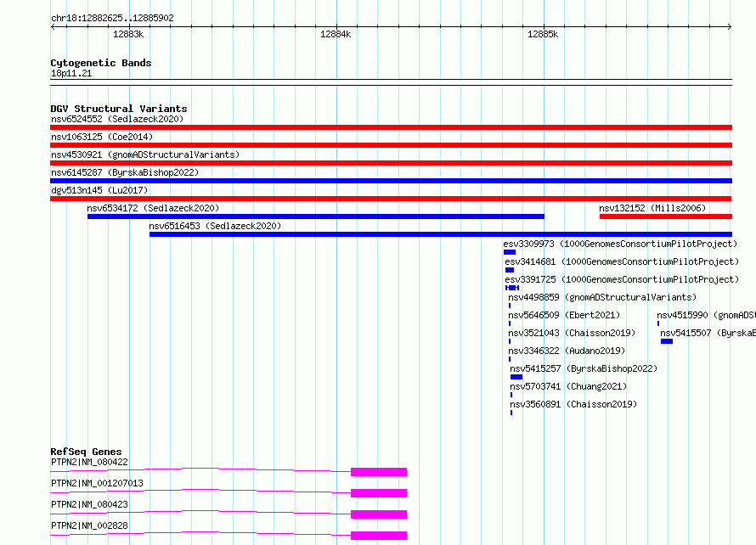Screen dimensions: 756x545
Task: Open the nsv4498859 (gnomADStructuralVariants) label
Action: (602, 297)
